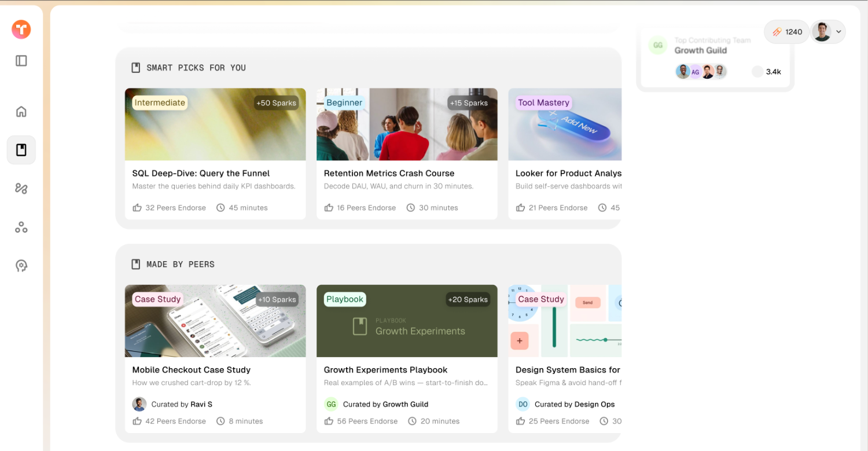Screen dimensions: 868x451
Task: Open Growth Experiments Playbook title
Action: click(385, 369)
